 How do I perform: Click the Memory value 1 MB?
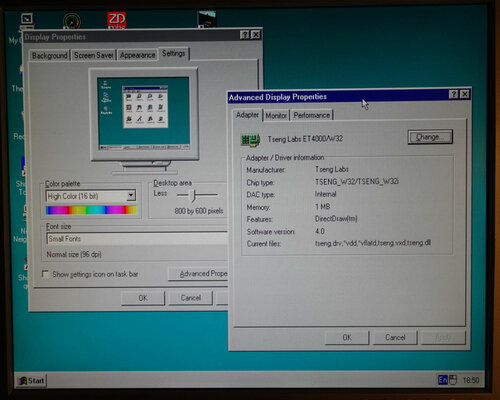(322, 207)
